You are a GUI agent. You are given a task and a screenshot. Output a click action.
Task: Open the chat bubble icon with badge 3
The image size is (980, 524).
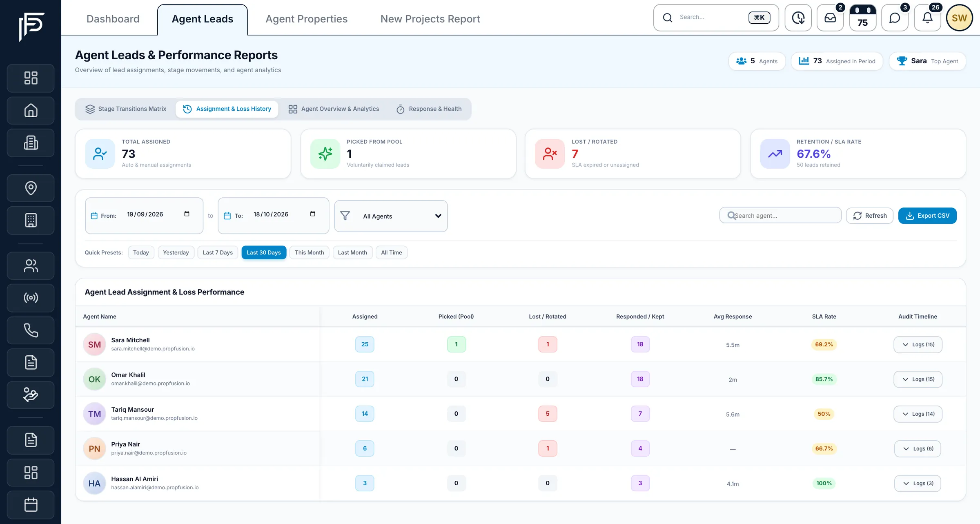click(895, 18)
